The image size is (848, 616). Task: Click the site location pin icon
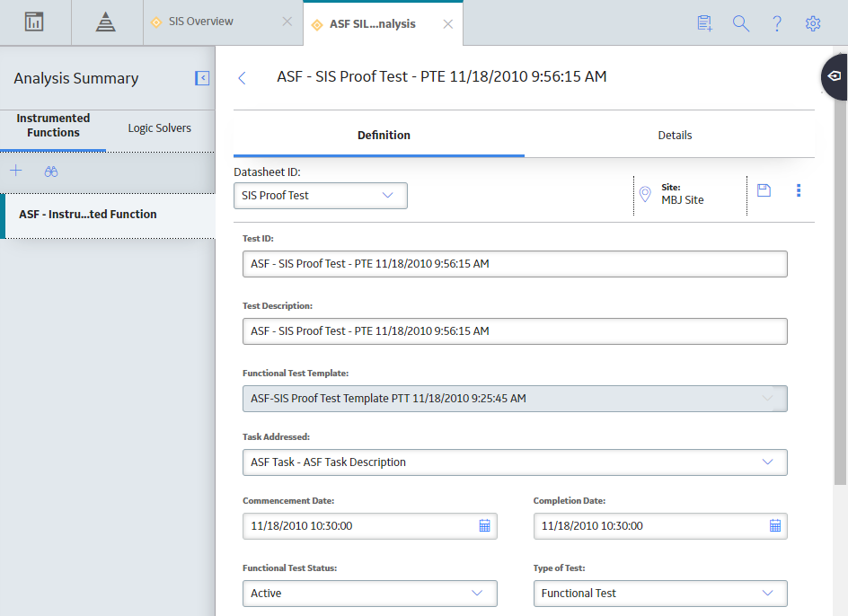pos(645,194)
